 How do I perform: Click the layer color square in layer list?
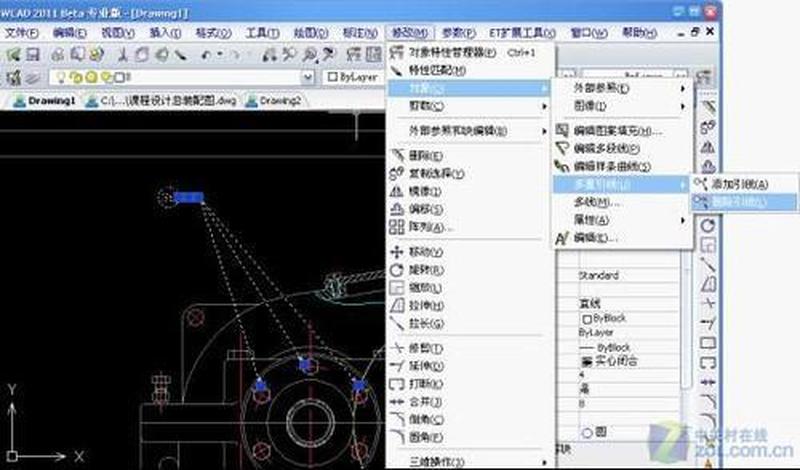[x=119, y=78]
